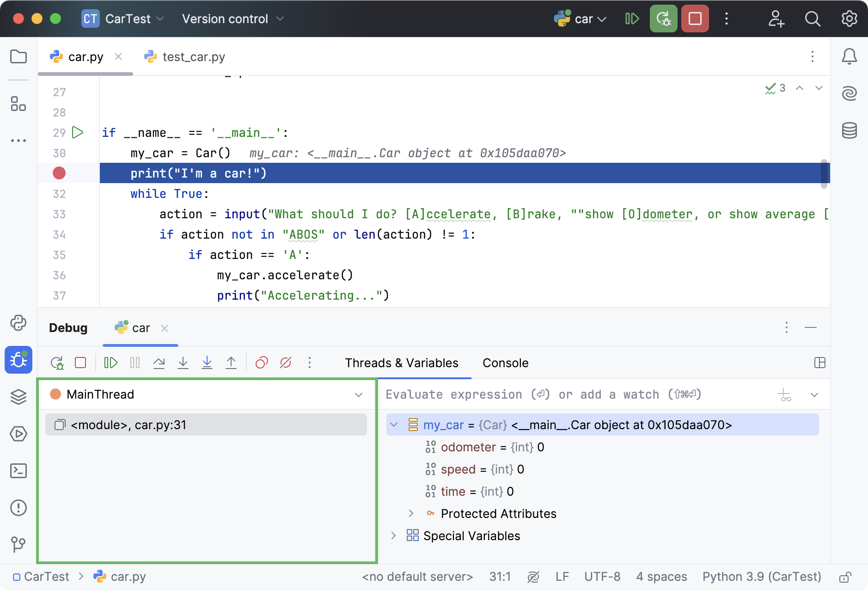Image resolution: width=868 pixels, height=591 pixels.
Task: Open the Terminal tool window
Action: (x=18, y=471)
